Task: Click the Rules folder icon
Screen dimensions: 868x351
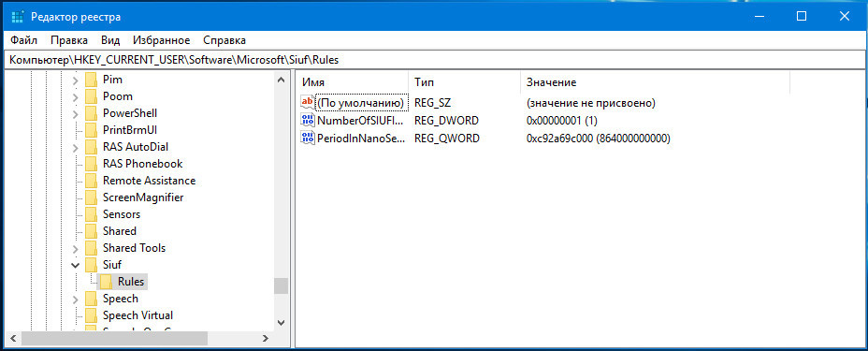Action: [107, 282]
